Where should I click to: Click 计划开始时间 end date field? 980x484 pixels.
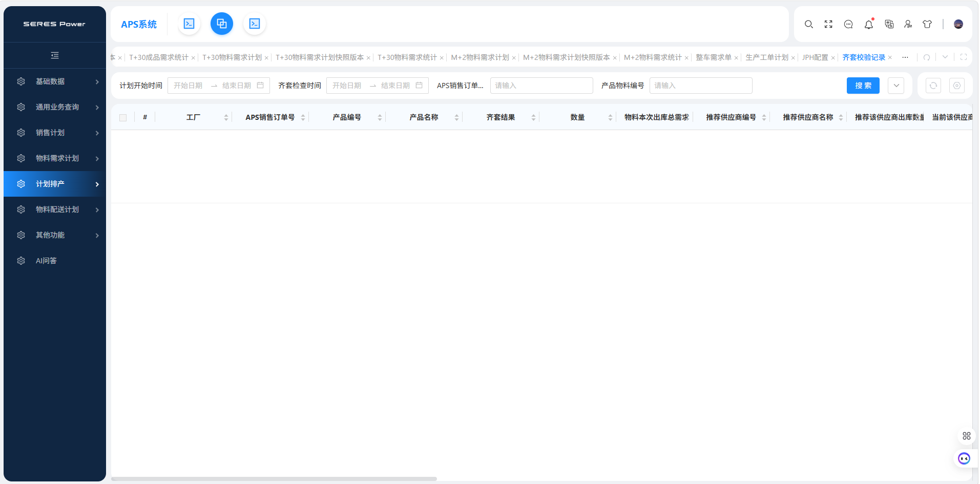237,86
